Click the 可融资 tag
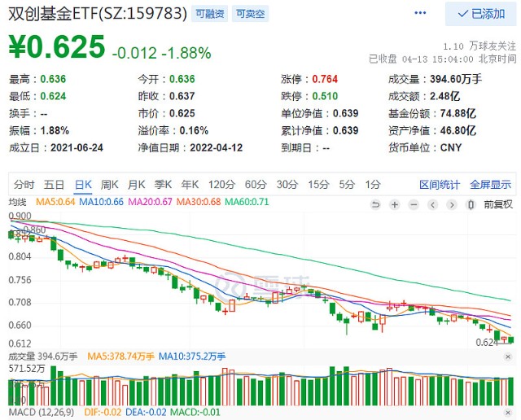 tap(210, 15)
